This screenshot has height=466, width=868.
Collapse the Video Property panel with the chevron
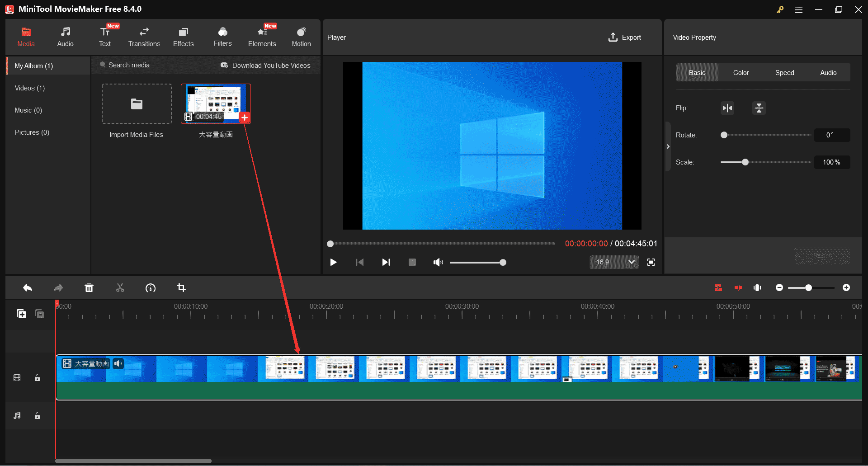click(x=668, y=146)
